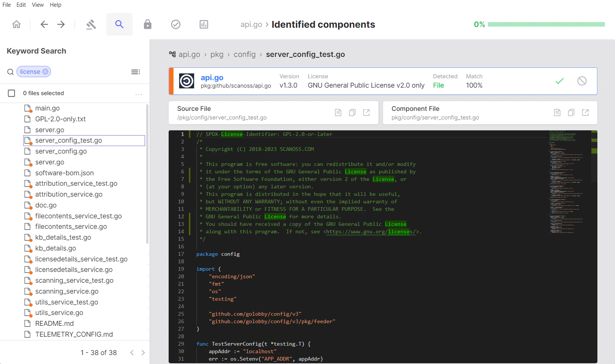Open the View menu

[38, 5]
